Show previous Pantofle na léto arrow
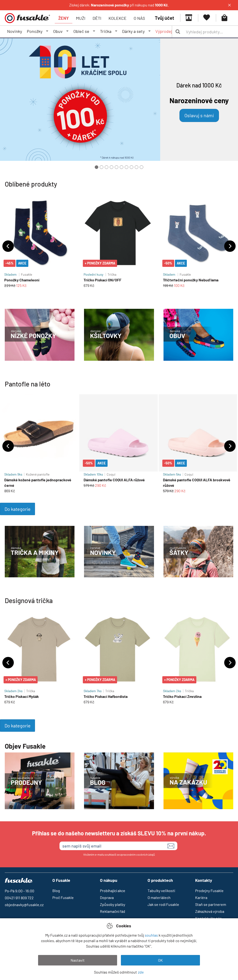Viewport: 238px width, 980px height. coord(8,446)
